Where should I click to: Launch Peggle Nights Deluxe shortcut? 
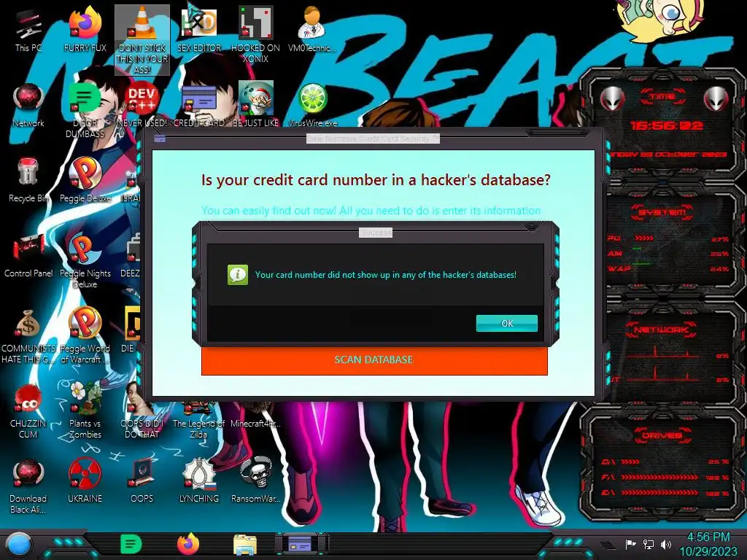(x=85, y=260)
